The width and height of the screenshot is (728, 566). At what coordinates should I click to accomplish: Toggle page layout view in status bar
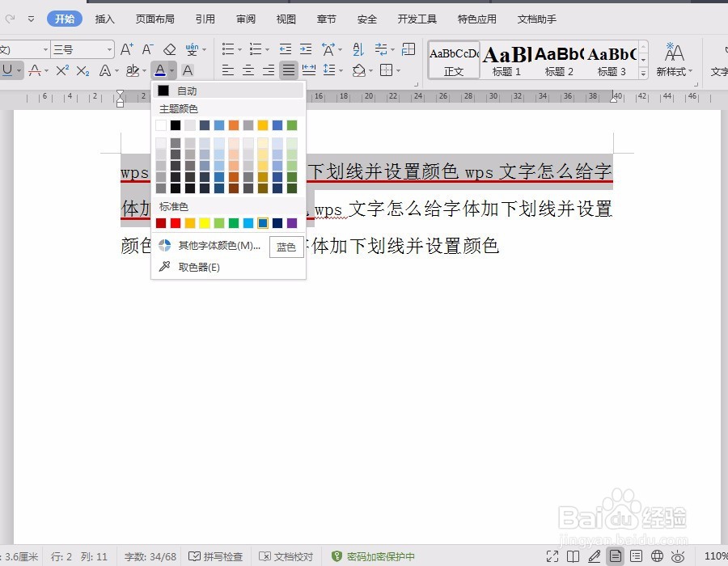pos(616,555)
